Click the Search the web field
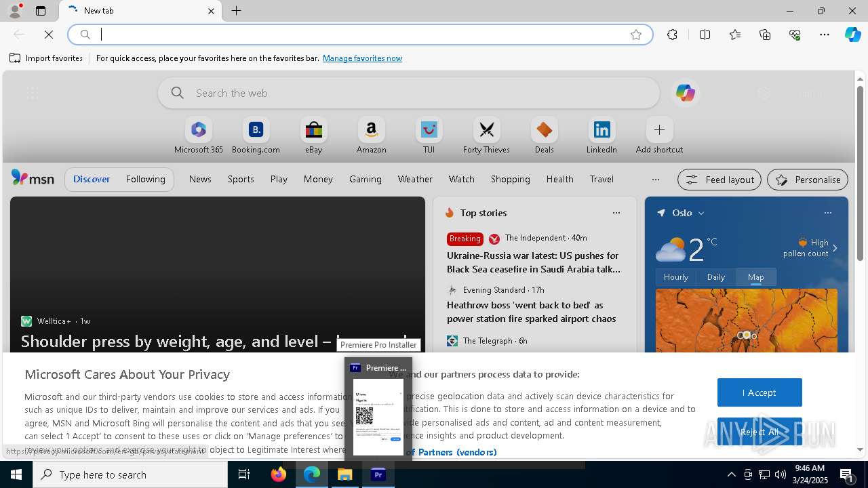 409,93
